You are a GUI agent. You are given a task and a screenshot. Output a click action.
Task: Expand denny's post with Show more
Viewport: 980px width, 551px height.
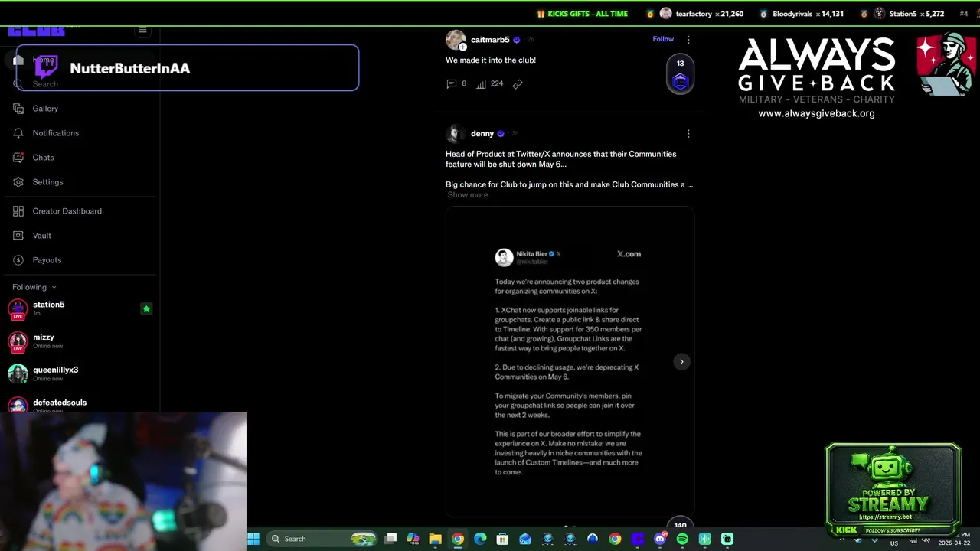pyautogui.click(x=468, y=195)
